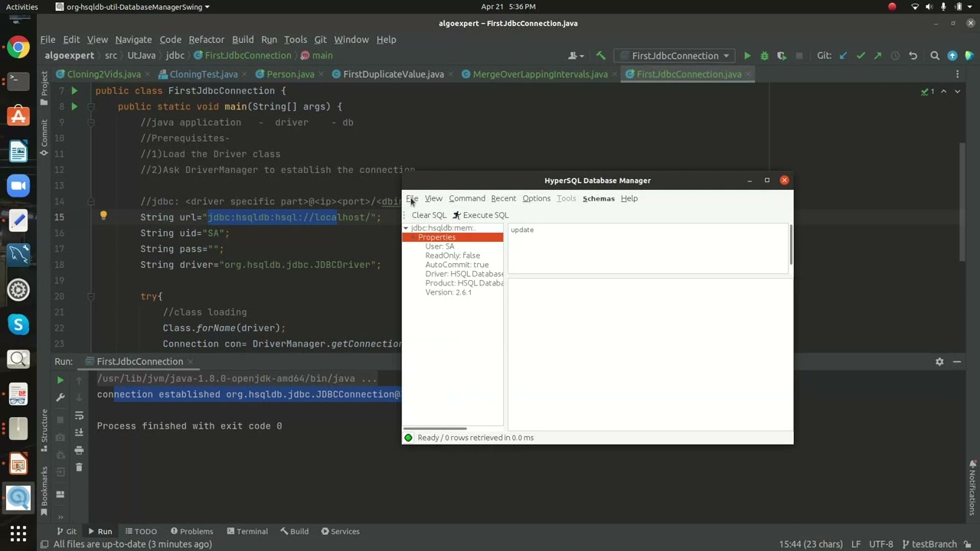Click UtJava breadcrumb in navigation bar

click(x=142, y=56)
